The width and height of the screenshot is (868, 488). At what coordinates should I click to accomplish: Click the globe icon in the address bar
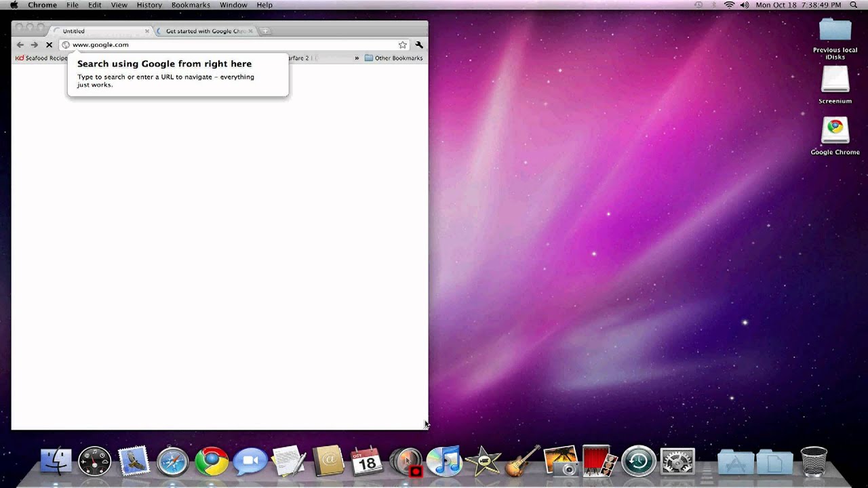pos(66,45)
